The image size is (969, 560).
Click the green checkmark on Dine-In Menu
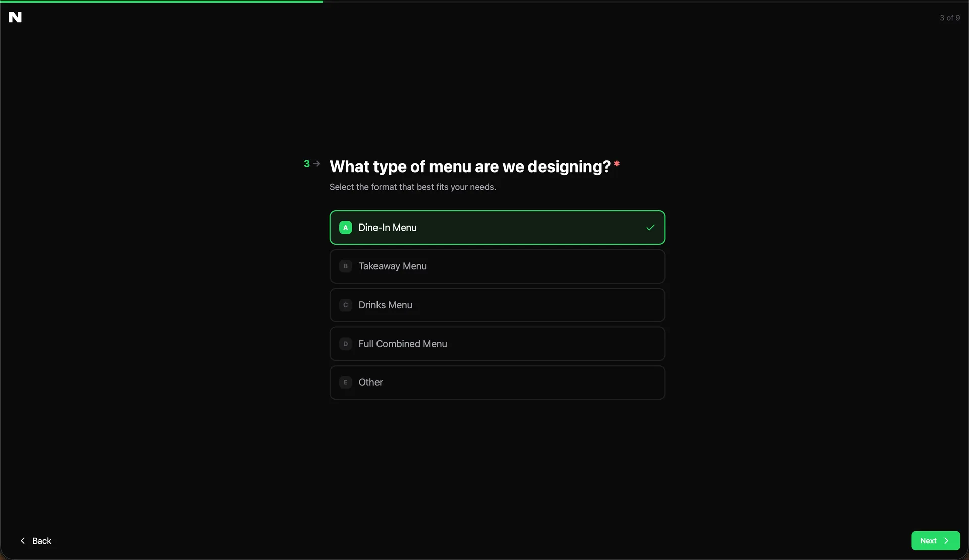click(650, 228)
